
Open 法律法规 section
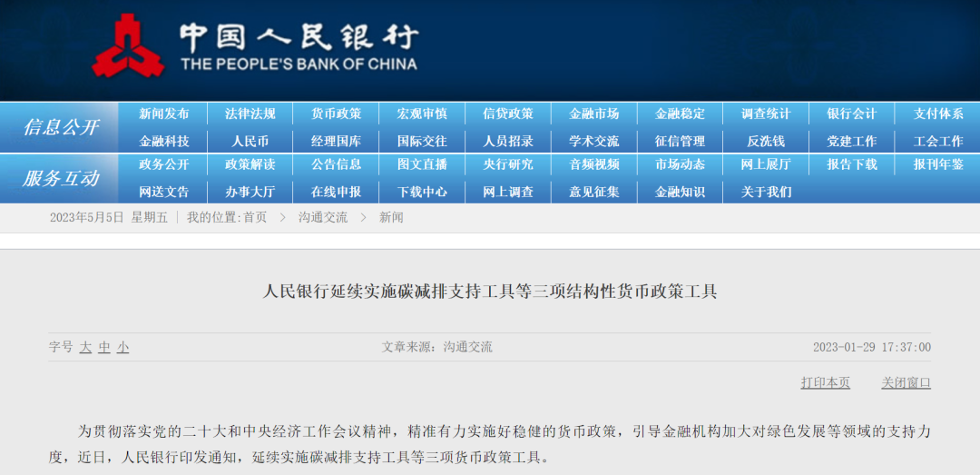point(250,114)
